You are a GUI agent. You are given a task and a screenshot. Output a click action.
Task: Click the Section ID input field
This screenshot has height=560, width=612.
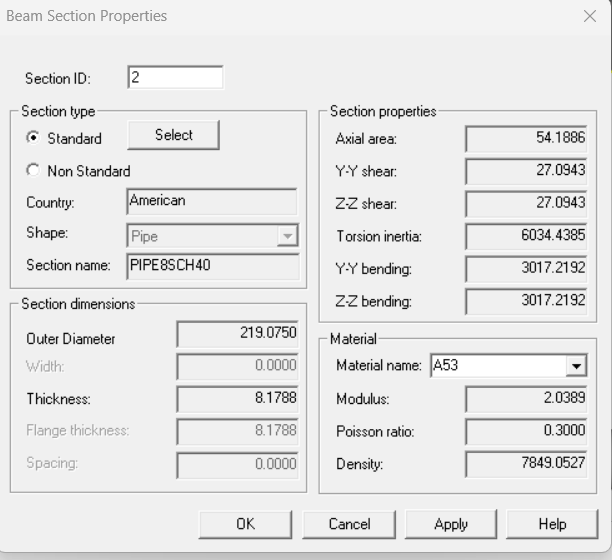[175, 77]
